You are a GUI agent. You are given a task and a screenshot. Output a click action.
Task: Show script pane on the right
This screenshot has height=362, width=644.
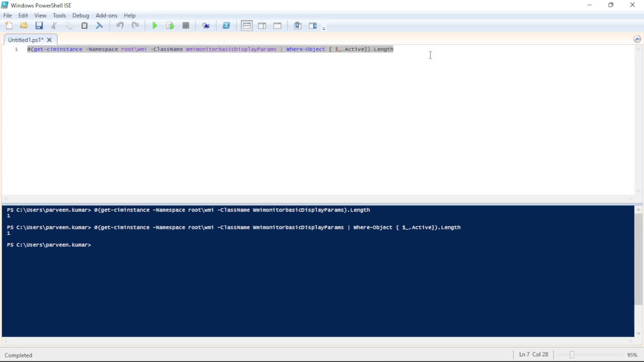coord(262,26)
